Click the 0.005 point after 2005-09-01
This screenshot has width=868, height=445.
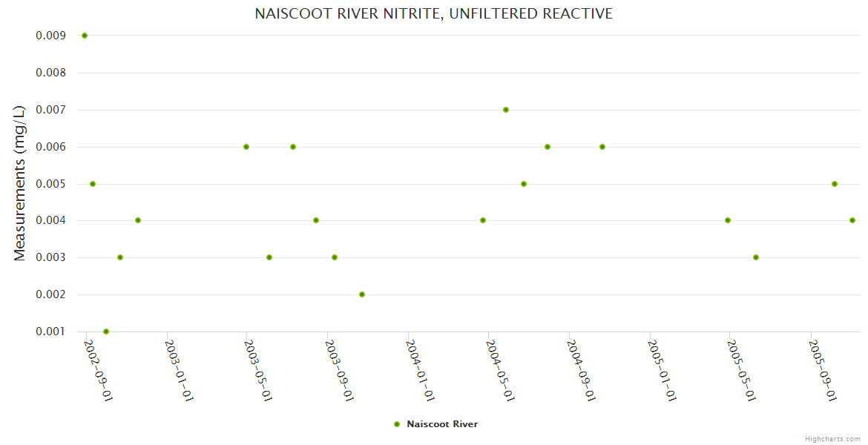click(x=835, y=184)
